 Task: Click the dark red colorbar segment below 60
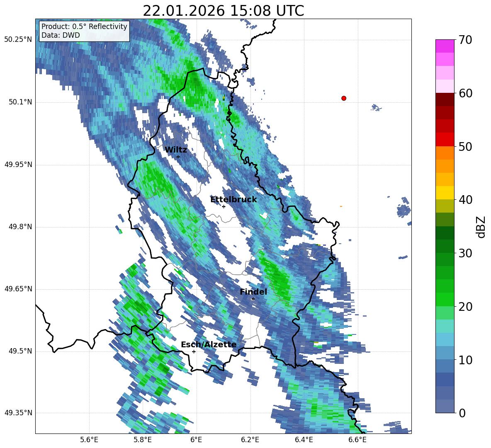[445, 99]
